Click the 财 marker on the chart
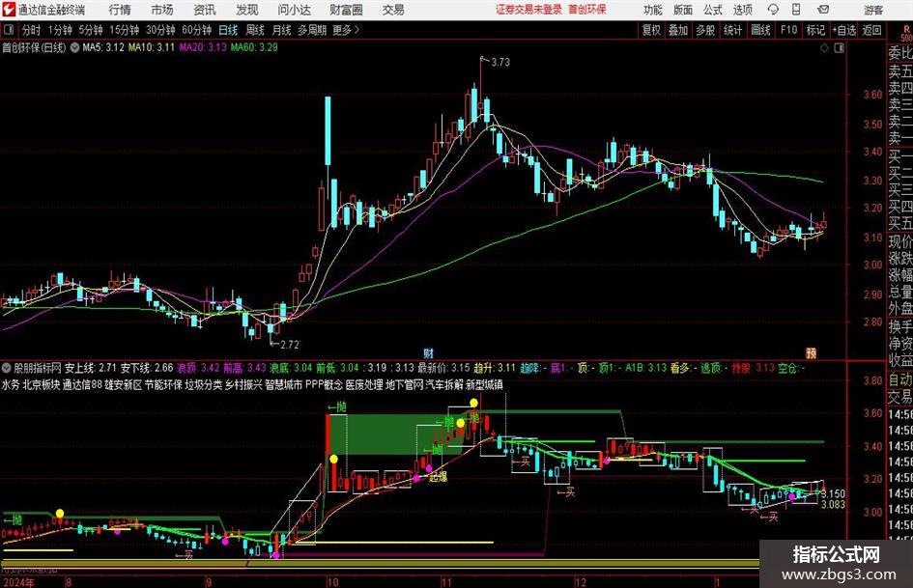Screen dimensions: 913x588 (x=429, y=352)
